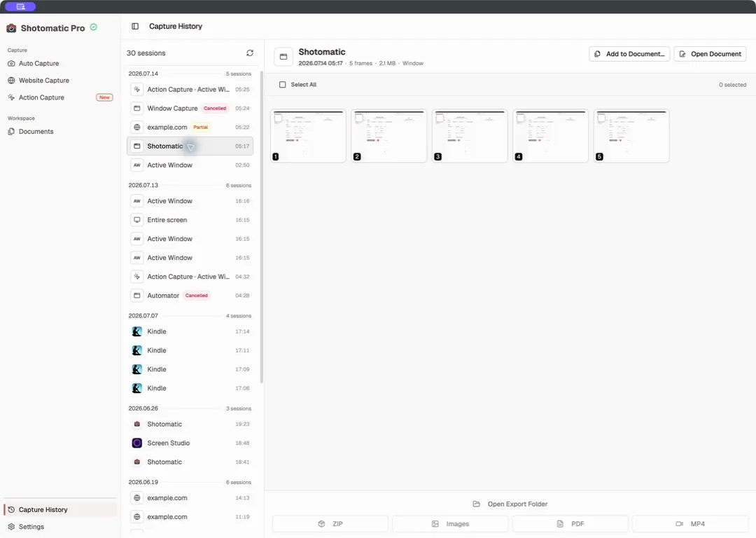
Task: Open Auto Capture in the sidebar
Action: coord(59,63)
